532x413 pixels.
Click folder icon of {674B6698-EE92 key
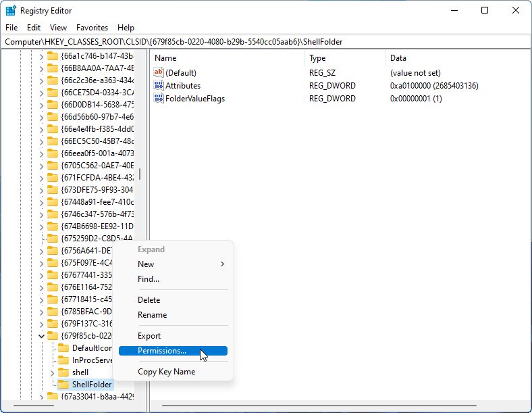point(52,226)
